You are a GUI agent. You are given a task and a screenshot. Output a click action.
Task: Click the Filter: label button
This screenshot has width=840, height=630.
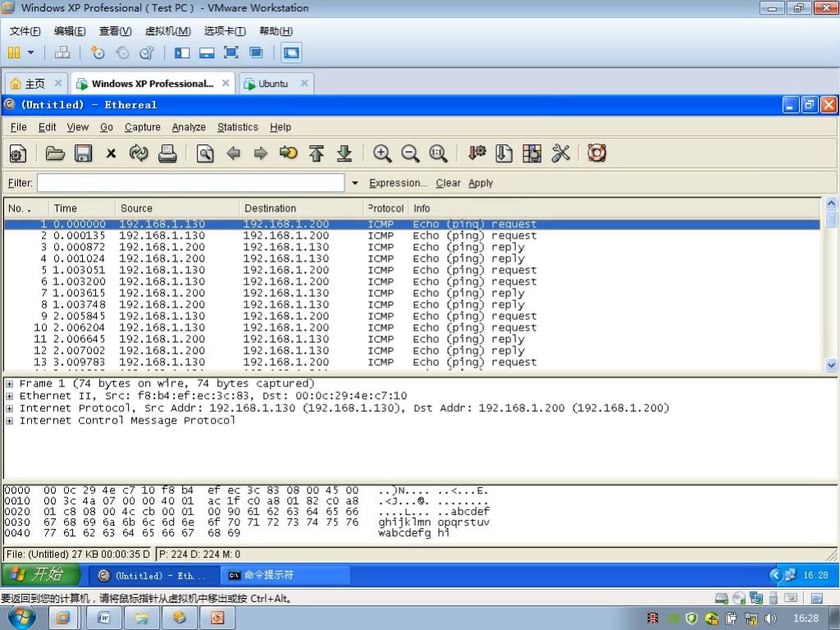pos(20,183)
